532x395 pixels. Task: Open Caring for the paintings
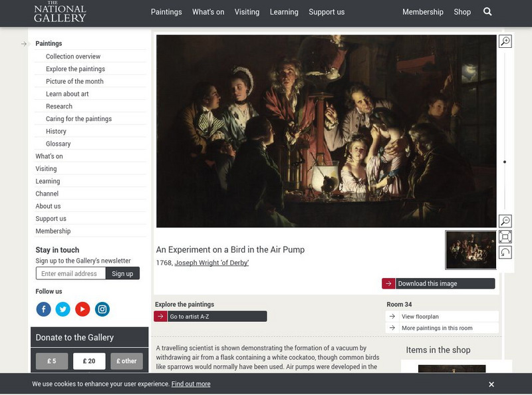(x=78, y=119)
